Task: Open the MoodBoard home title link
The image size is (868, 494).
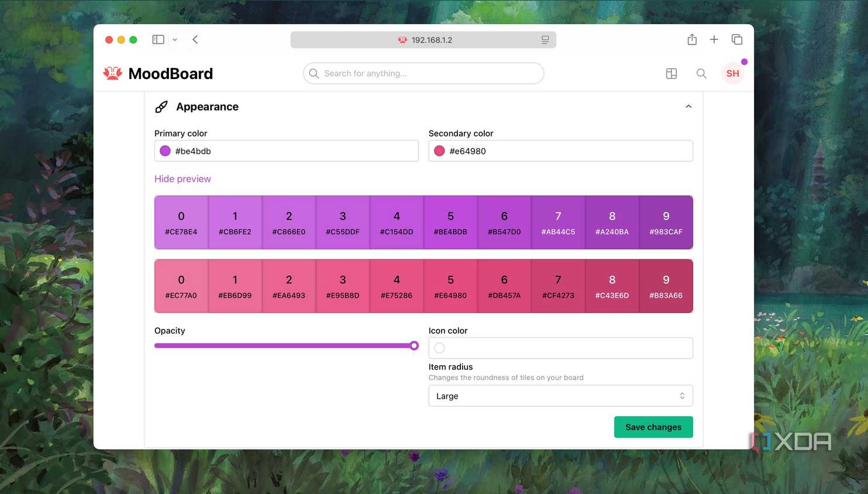Action: [171, 74]
